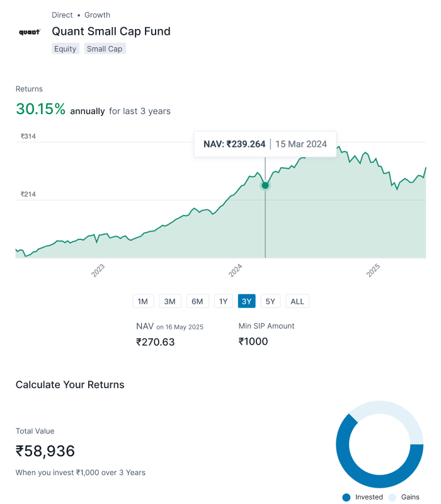Select the 3M time range

pyautogui.click(x=169, y=301)
